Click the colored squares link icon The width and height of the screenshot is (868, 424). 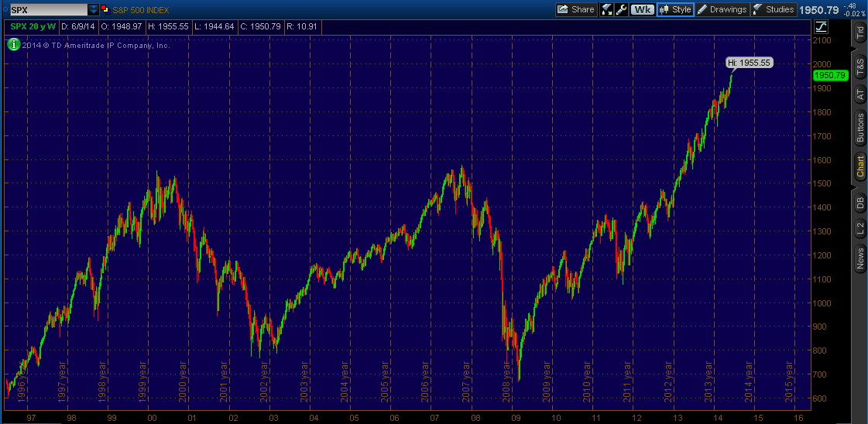[x=105, y=9]
